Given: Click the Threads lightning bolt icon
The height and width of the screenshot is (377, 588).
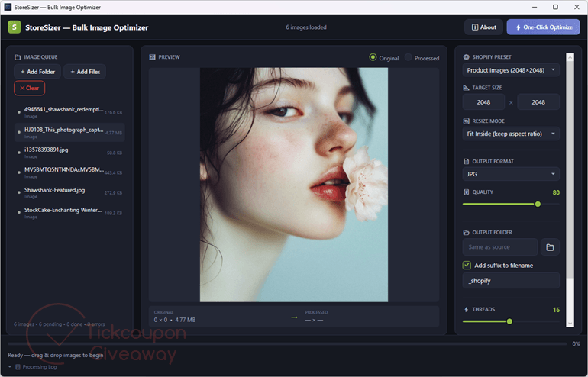Looking at the screenshot, I should (x=466, y=310).
